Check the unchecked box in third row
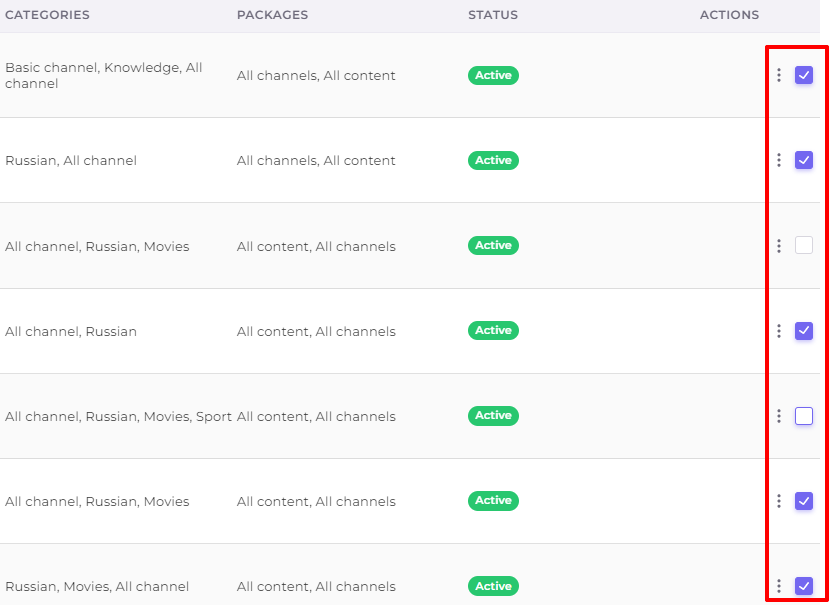 804,246
